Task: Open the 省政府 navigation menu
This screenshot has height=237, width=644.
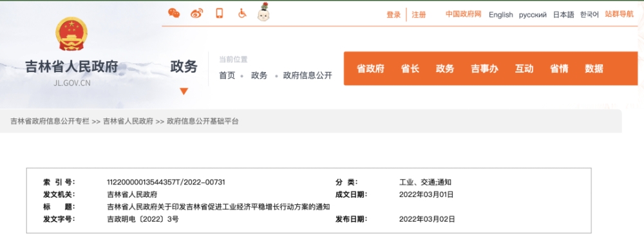Action: [370, 69]
